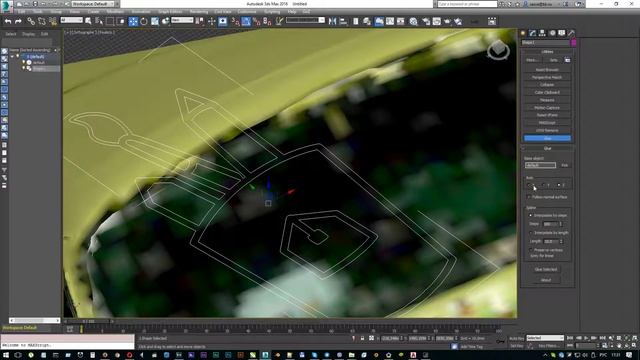This screenshot has height=360, width=640.
Task: Toggle Percent Snap icon
Action: [x=257, y=21]
